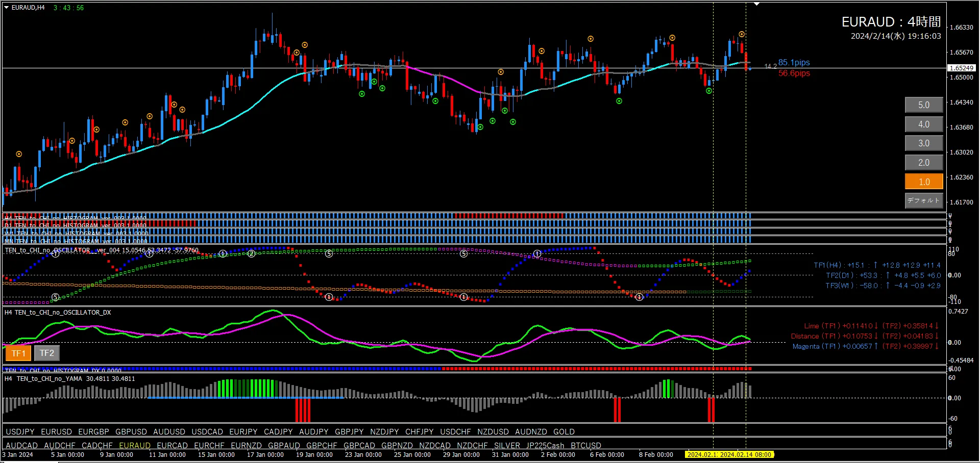The height and width of the screenshot is (463, 980).
Task: Switch oscillator to TF2
Action: click(47, 353)
